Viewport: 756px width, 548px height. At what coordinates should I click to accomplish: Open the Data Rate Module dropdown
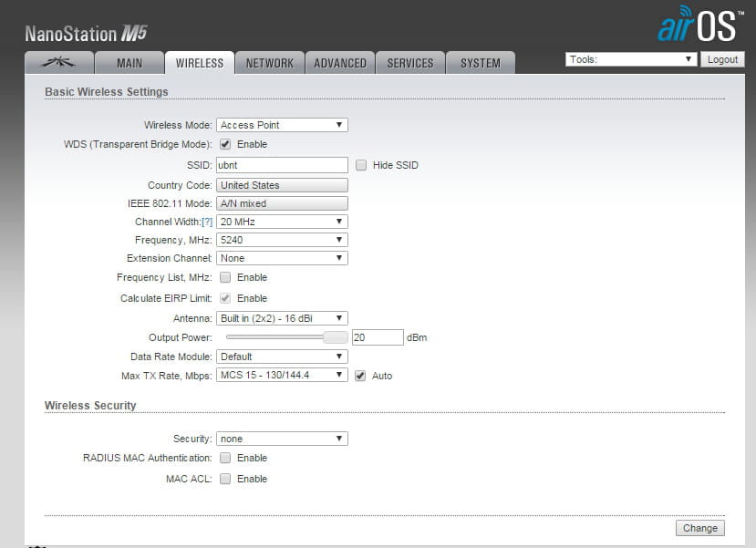(282, 357)
